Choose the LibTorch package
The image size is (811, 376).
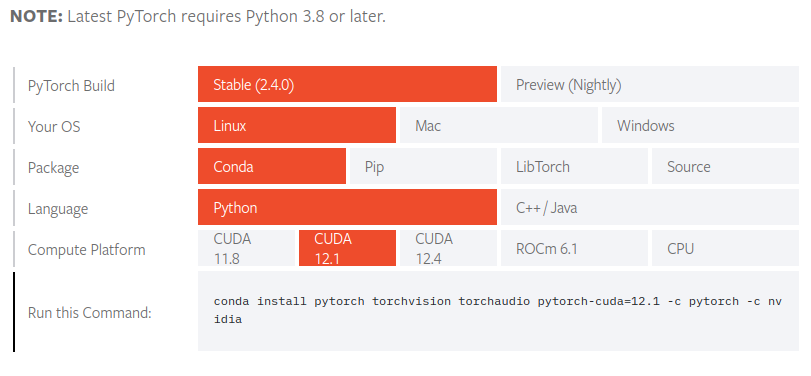pos(574,166)
